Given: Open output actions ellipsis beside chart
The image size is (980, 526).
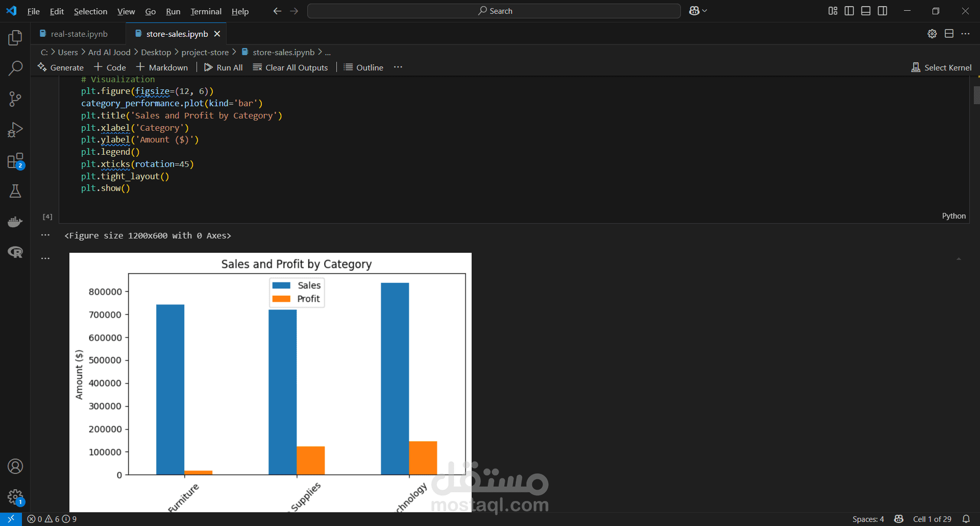Looking at the screenshot, I should click(x=45, y=258).
